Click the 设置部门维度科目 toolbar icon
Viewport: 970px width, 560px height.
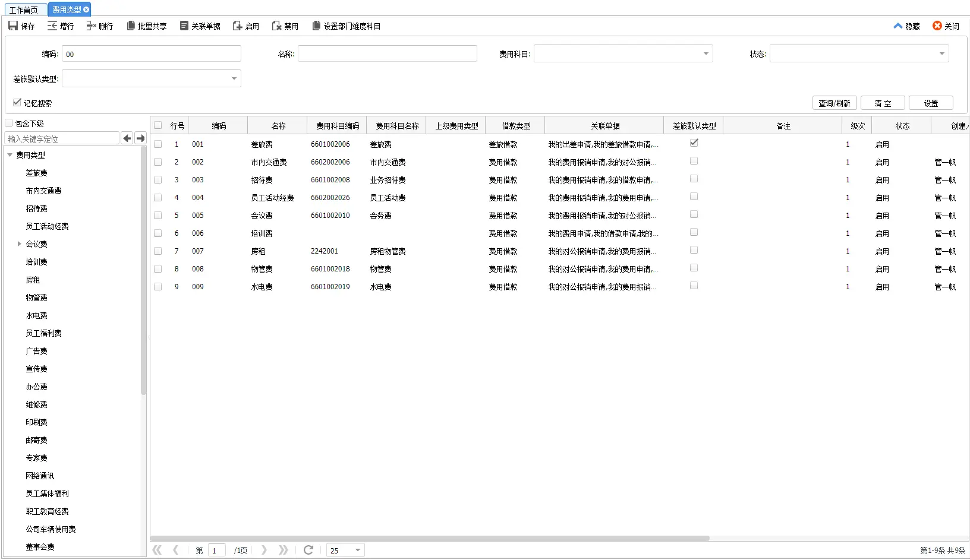pyautogui.click(x=316, y=26)
